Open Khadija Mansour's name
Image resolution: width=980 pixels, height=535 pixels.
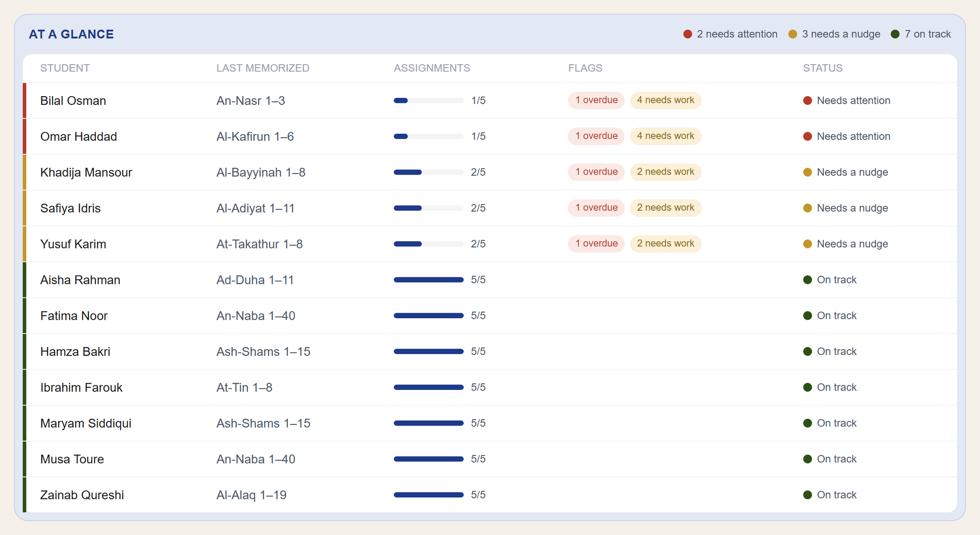tap(86, 172)
